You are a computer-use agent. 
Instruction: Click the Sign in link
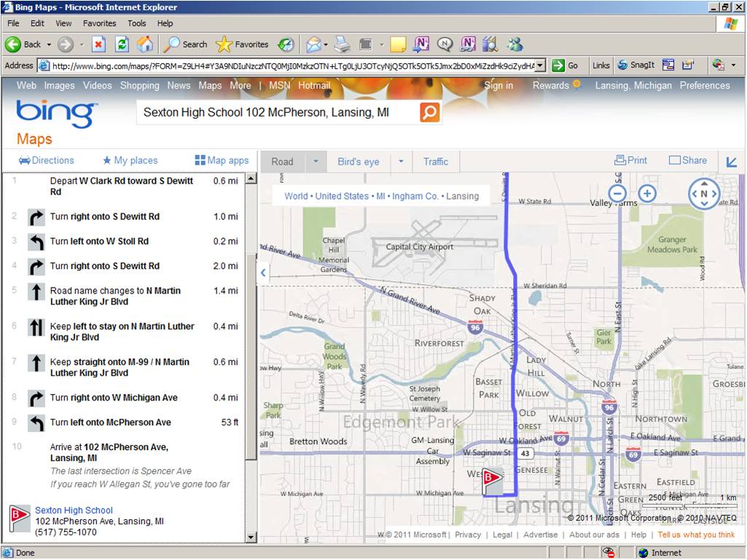(x=498, y=86)
